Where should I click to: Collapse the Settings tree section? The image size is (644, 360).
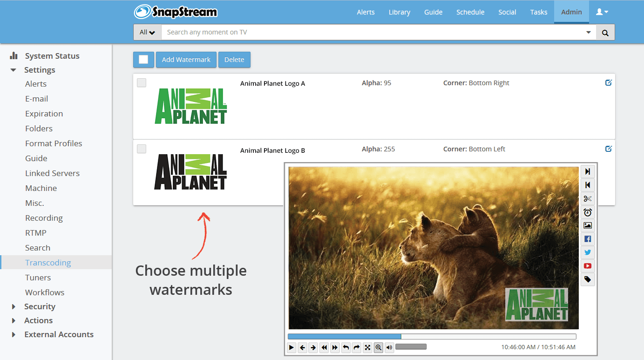click(x=14, y=70)
